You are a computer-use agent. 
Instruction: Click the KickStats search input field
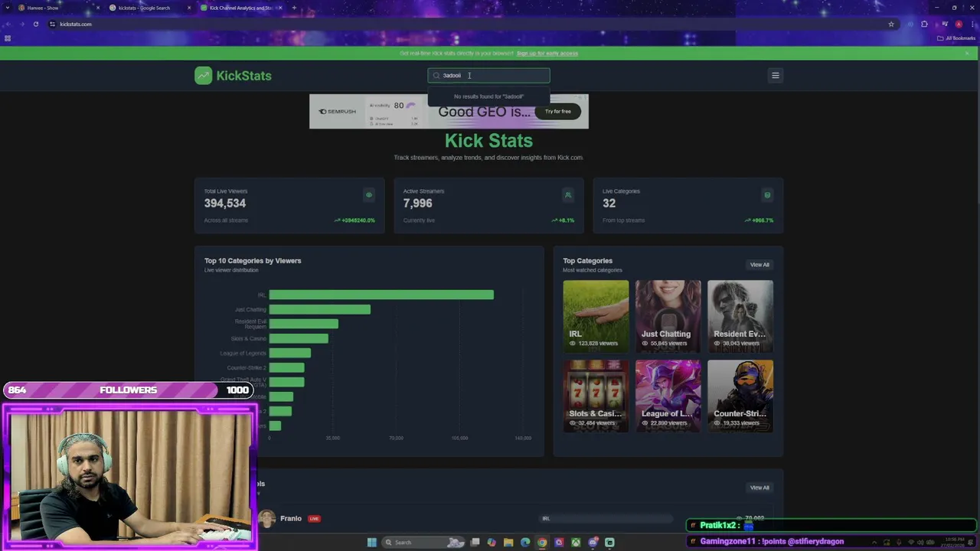(488, 75)
